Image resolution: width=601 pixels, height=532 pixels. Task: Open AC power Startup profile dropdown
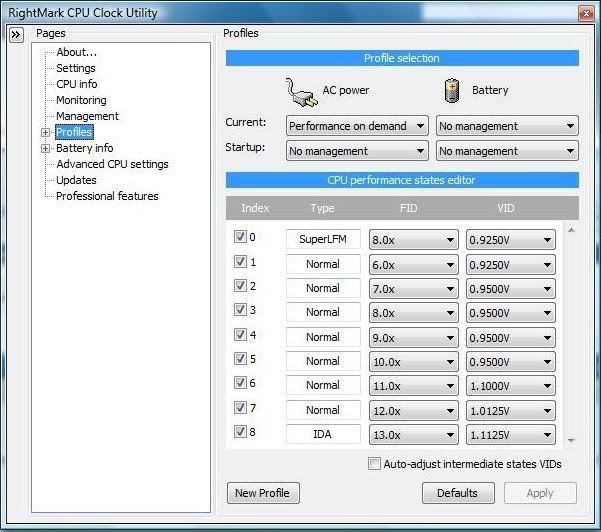[357, 151]
